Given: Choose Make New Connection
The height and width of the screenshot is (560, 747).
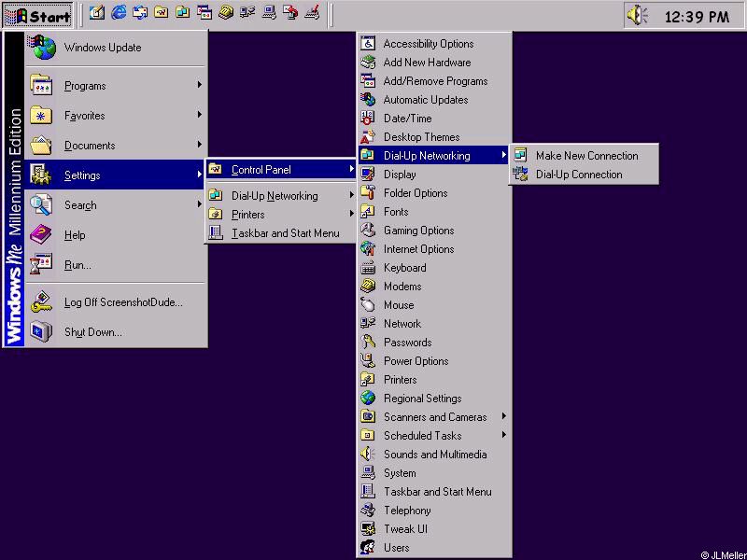Looking at the screenshot, I should click(x=585, y=156).
